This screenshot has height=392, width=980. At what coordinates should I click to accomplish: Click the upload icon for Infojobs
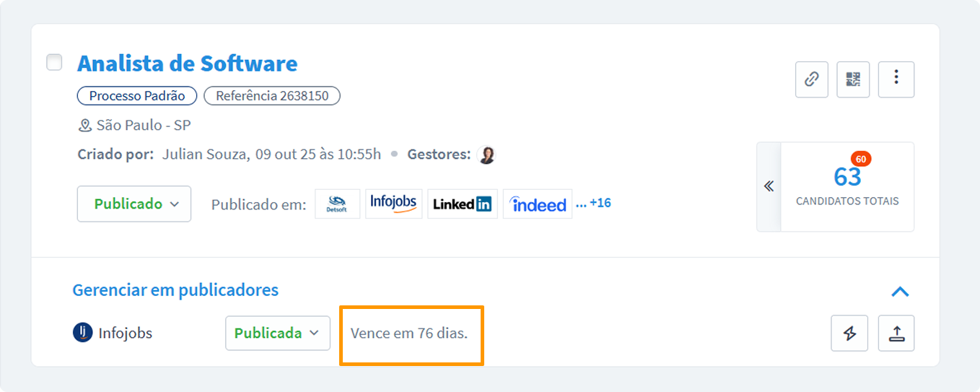tap(896, 334)
